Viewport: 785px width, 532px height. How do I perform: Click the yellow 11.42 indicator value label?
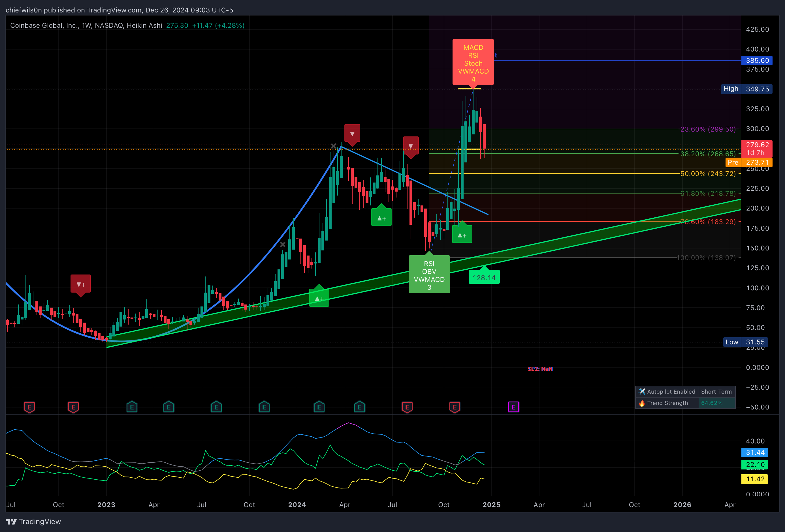coord(755,479)
